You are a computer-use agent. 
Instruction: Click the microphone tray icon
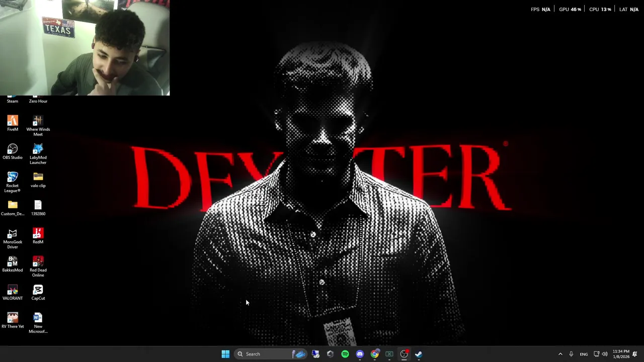coord(571,354)
